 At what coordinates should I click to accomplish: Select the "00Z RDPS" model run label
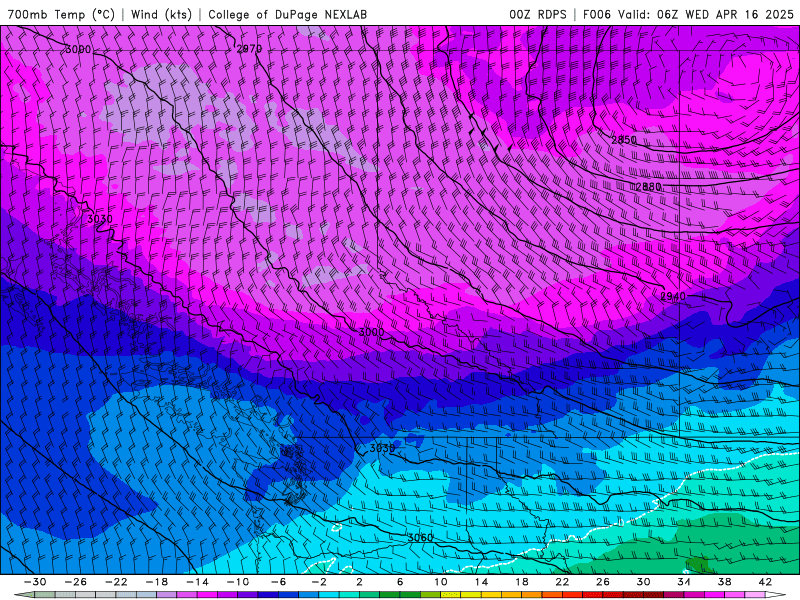click(538, 14)
